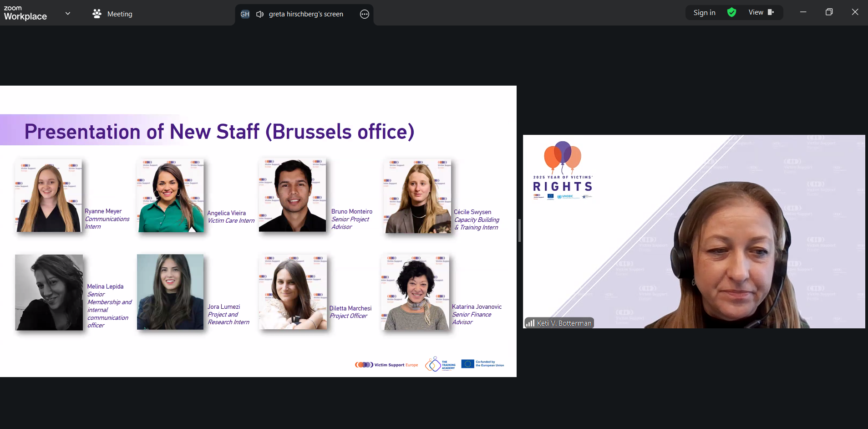Switch to the Meeting tab
868x429 pixels.
click(119, 14)
